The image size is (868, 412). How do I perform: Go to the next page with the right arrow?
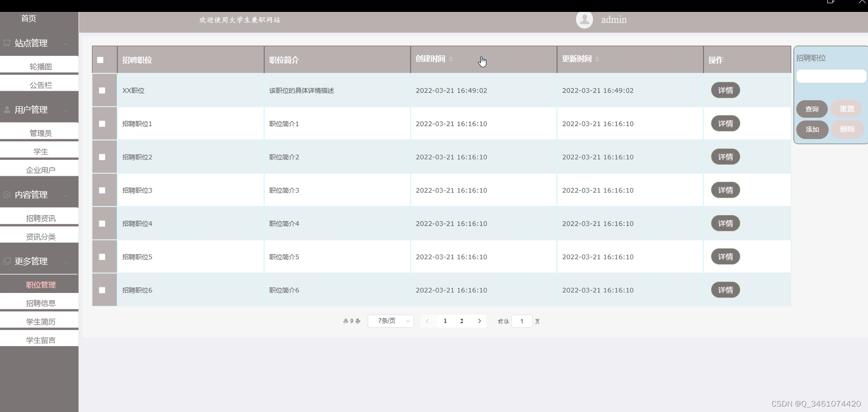click(x=480, y=321)
